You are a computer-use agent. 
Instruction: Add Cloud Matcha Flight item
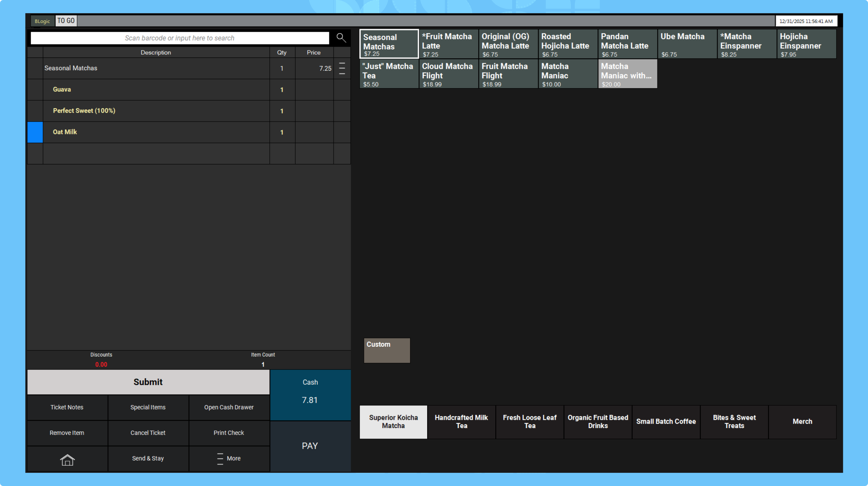click(x=449, y=74)
